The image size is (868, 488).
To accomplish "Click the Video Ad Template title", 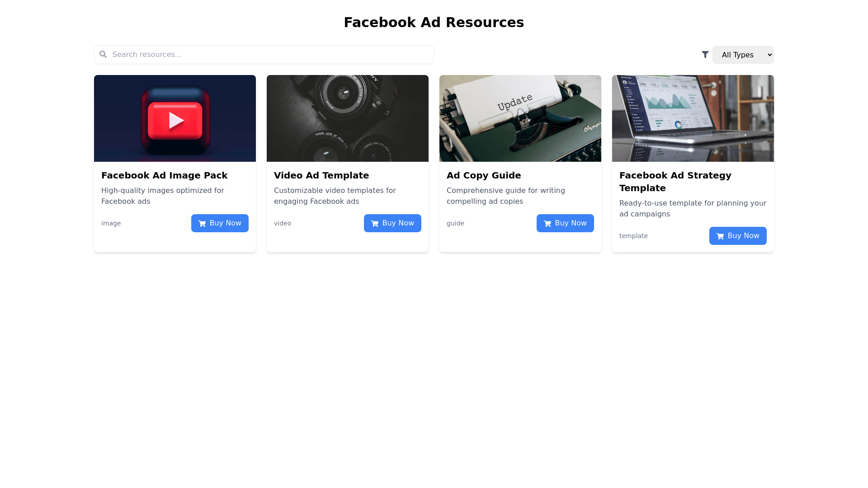I will (321, 175).
